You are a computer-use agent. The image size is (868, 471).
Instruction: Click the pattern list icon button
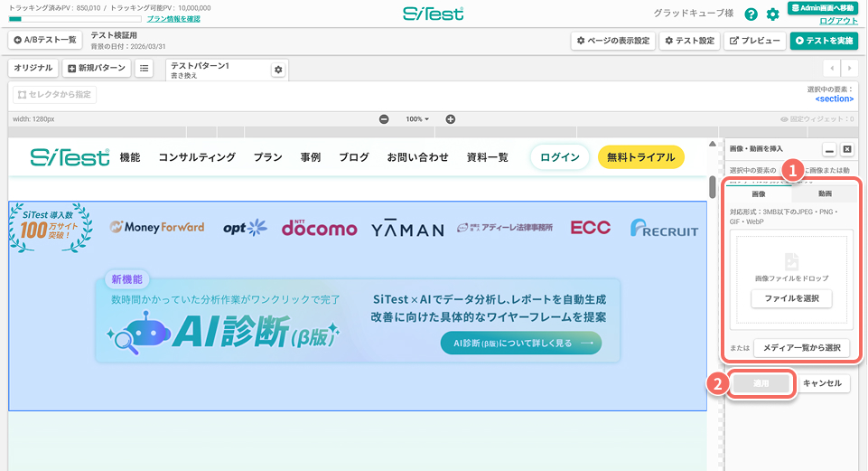(144, 68)
